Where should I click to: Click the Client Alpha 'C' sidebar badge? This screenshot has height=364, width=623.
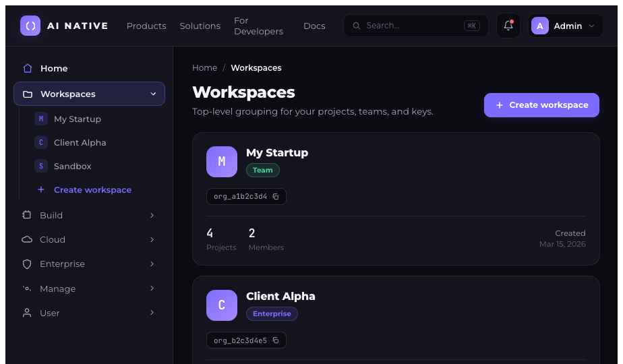coord(41,142)
